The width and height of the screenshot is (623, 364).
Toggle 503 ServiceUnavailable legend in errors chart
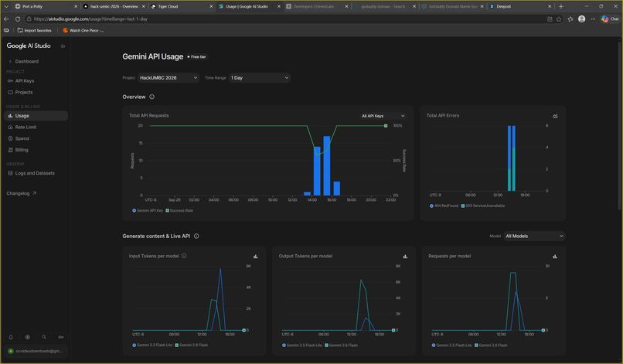click(483, 206)
